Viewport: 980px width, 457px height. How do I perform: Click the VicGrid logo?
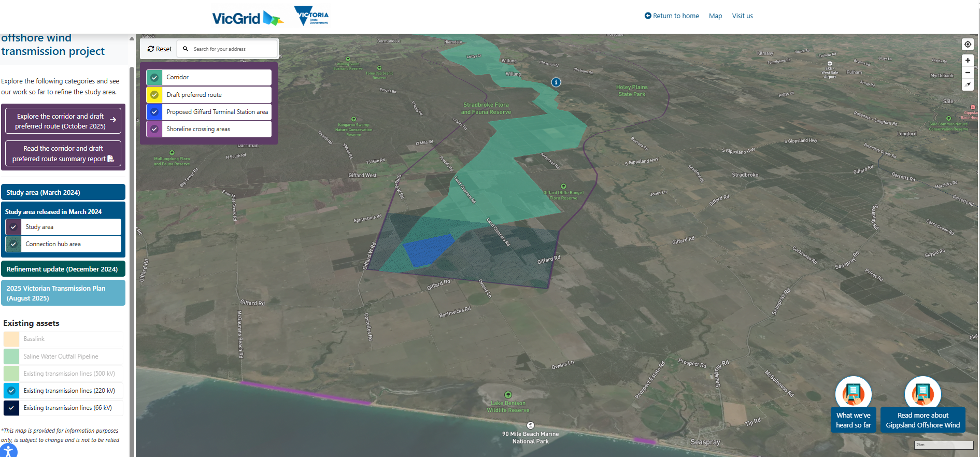tap(247, 18)
